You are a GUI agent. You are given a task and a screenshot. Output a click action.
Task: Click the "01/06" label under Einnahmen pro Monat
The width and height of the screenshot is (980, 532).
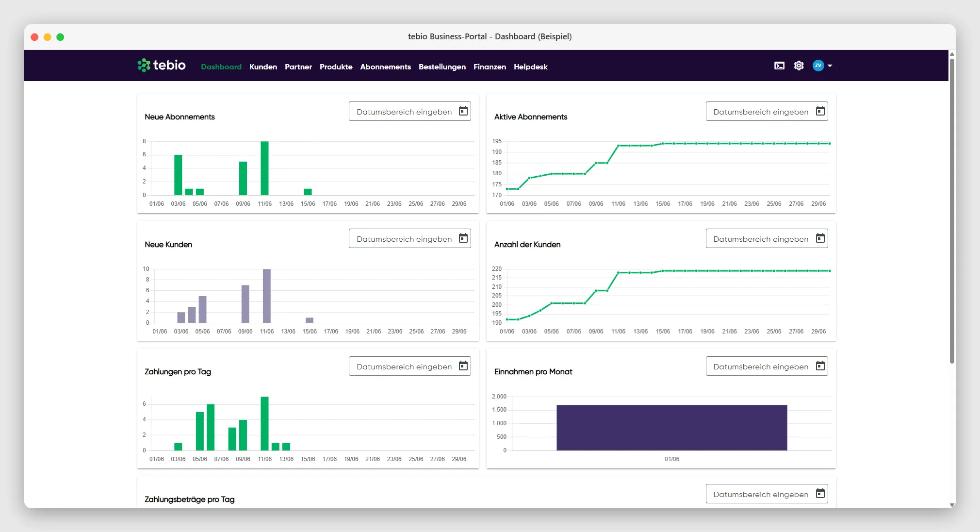671,459
